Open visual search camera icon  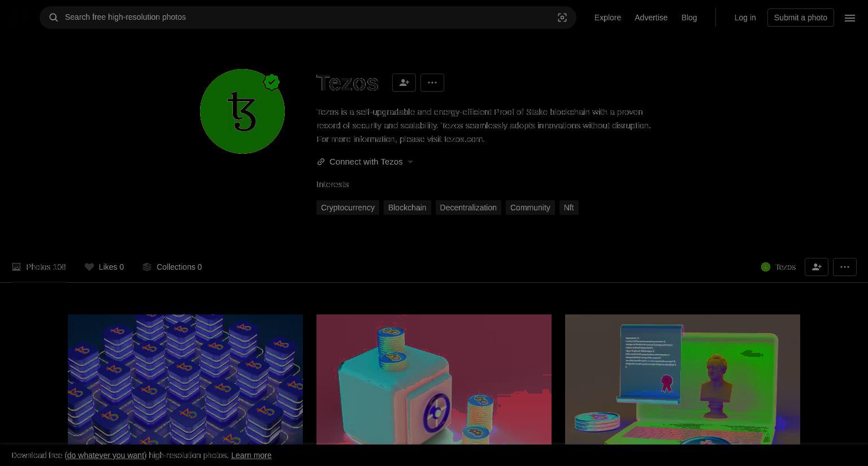pos(562,18)
